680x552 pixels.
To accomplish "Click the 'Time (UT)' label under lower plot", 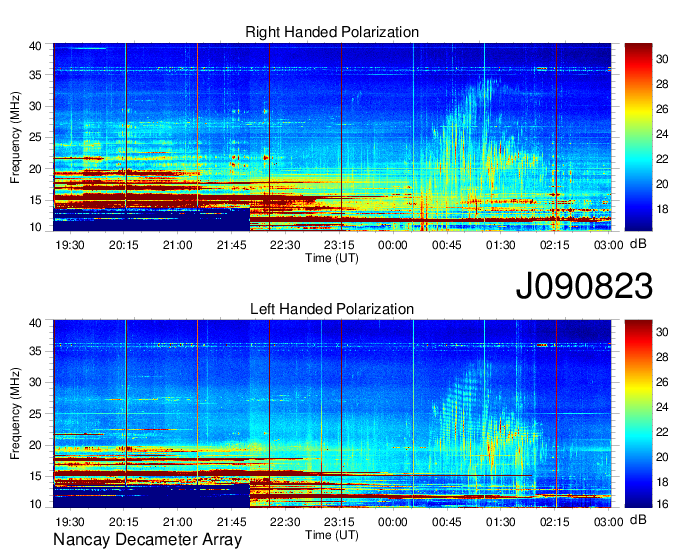I will pos(332,535).
